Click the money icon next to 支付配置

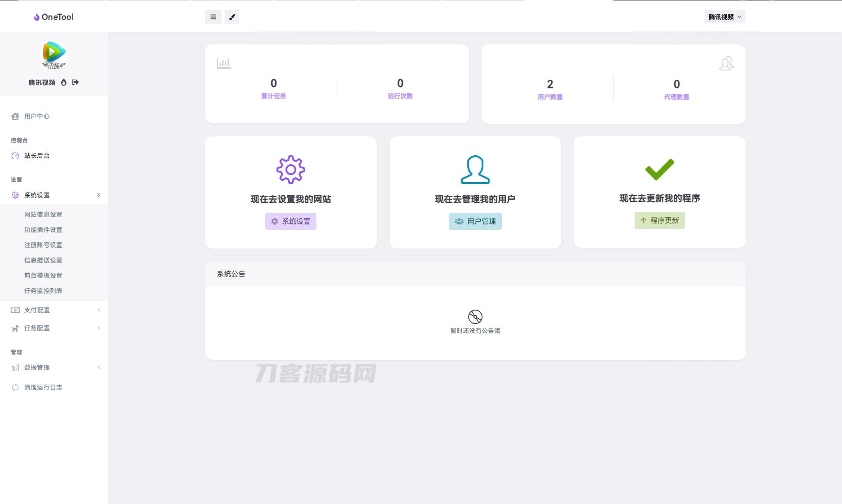click(15, 310)
